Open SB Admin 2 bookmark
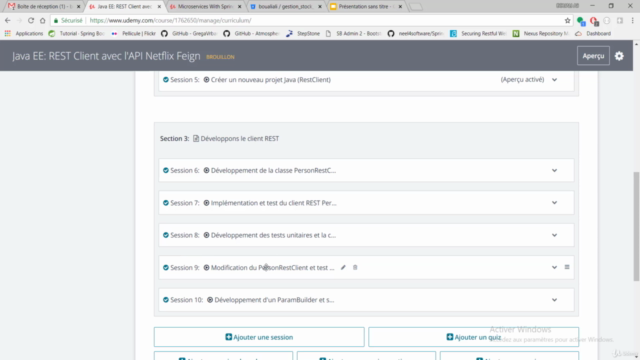The width and height of the screenshot is (640, 360). [x=353, y=33]
